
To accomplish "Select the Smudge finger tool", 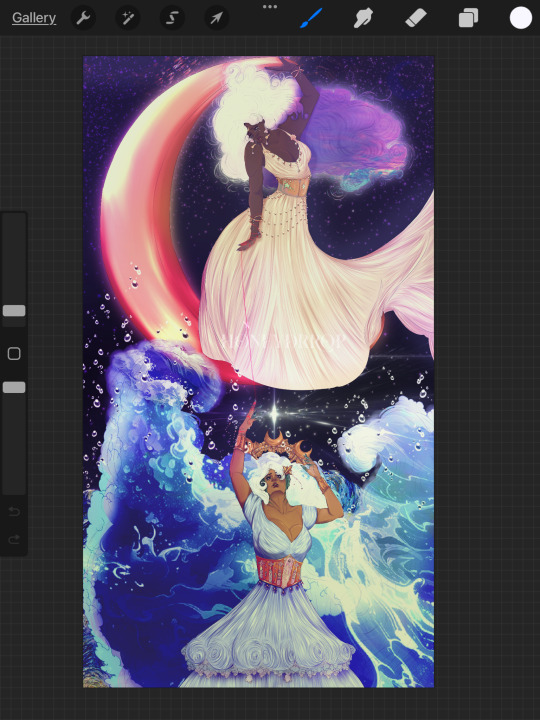I will (x=363, y=18).
